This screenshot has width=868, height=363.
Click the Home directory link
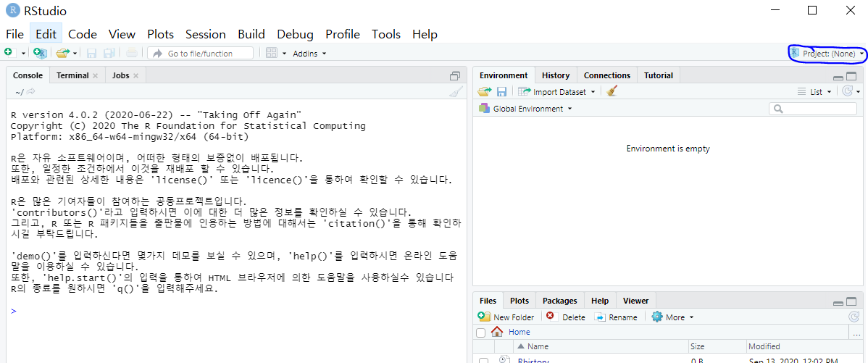[x=519, y=332]
